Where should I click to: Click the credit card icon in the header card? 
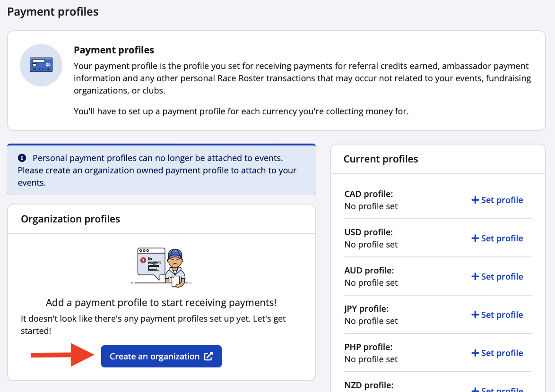coord(41,65)
